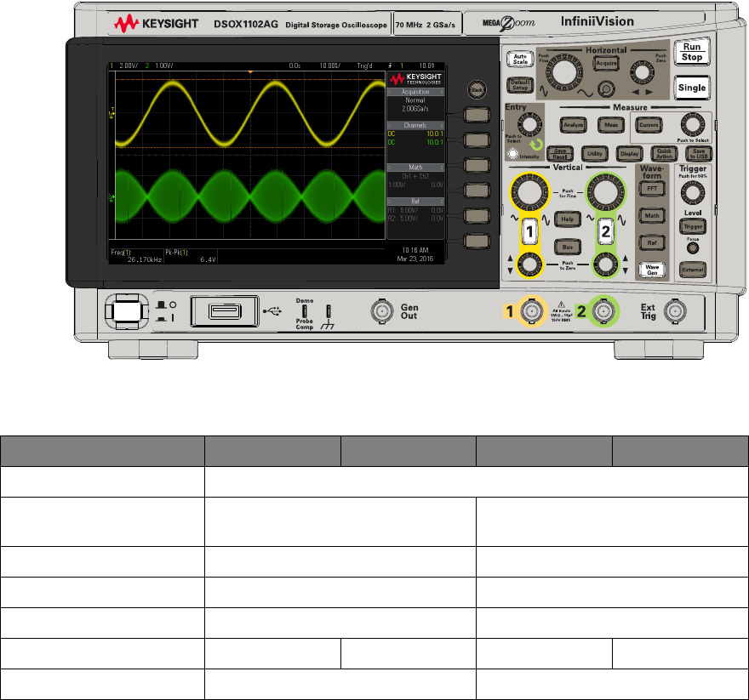
Task: Open the Display menu key
Action: pos(630,154)
